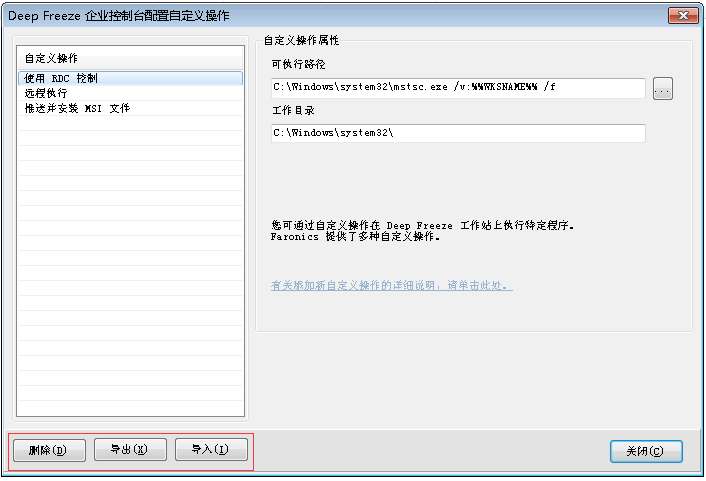Click the 可执行路径 label

click(x=298, y=64)
